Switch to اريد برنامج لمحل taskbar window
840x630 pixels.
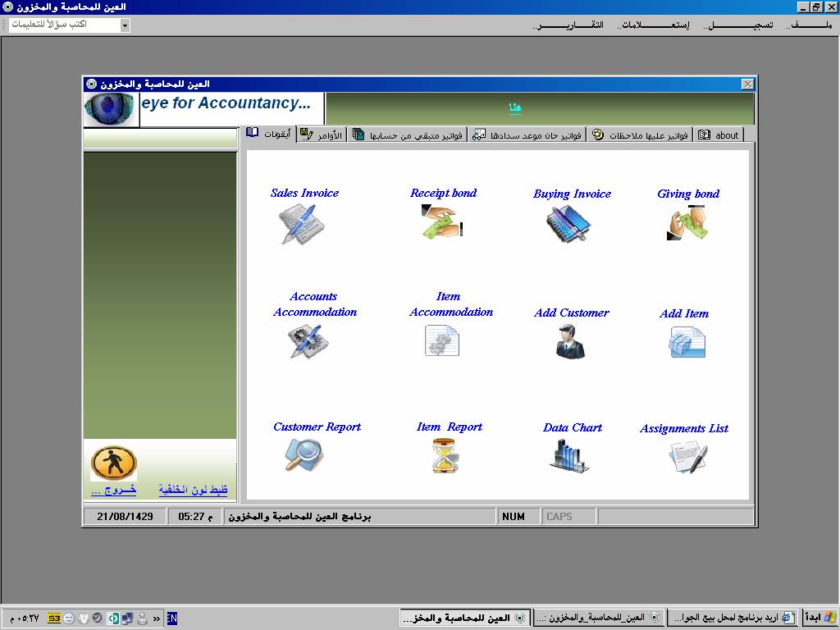[x=734, y=619]
